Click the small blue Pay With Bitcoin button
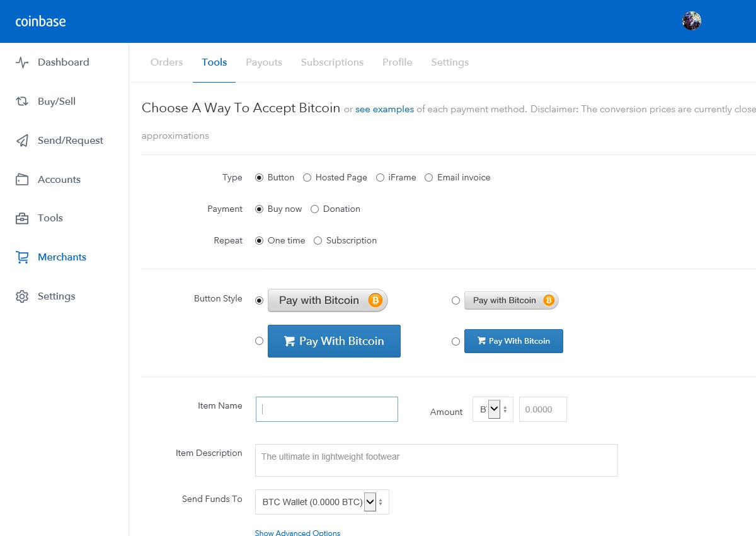Screen dimensions: 756x536 pos(513,341)
